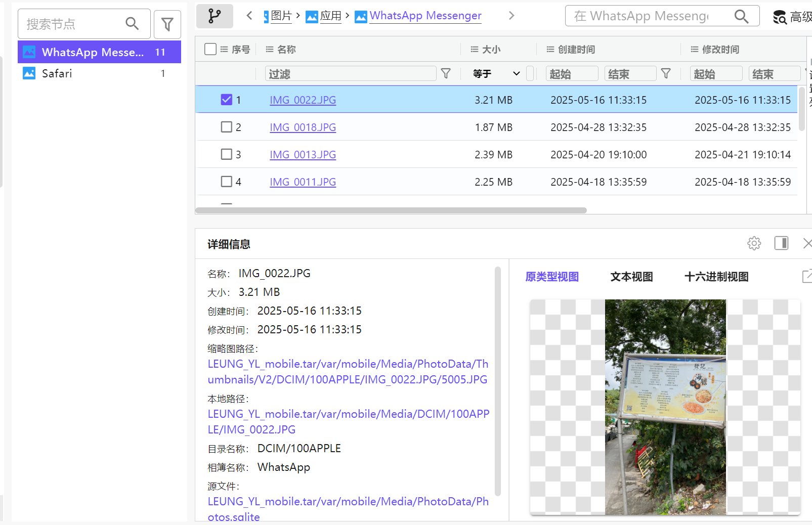The image size is (812, 525).
Task: Toggle the detail panel side layout icon
Action: [781, 243]
